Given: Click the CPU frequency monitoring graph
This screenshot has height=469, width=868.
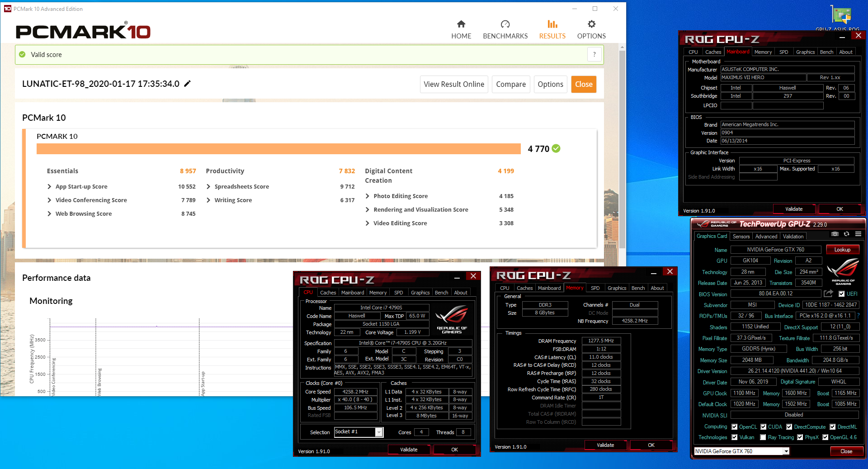Looking at the screenshot, I should [172, 357].
